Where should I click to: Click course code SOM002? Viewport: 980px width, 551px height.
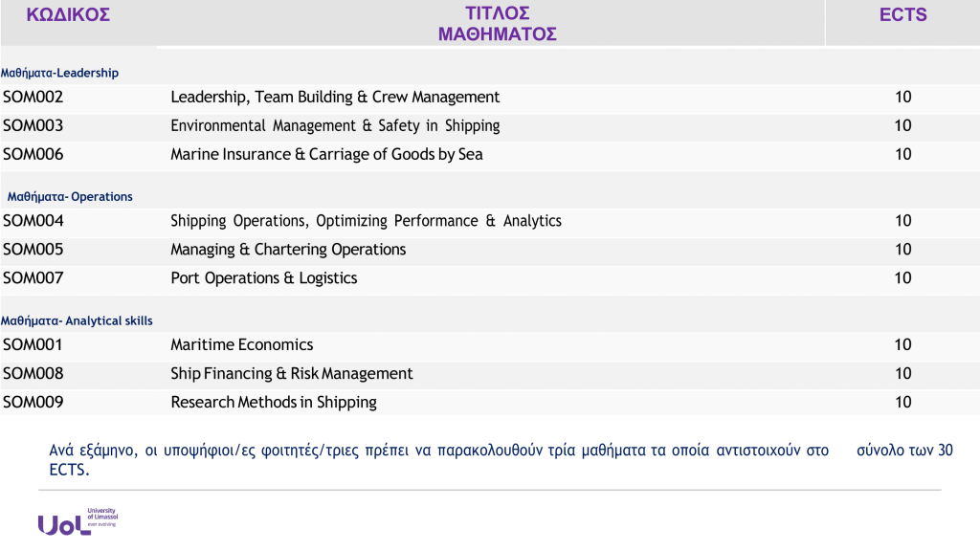tap(33, 97)
